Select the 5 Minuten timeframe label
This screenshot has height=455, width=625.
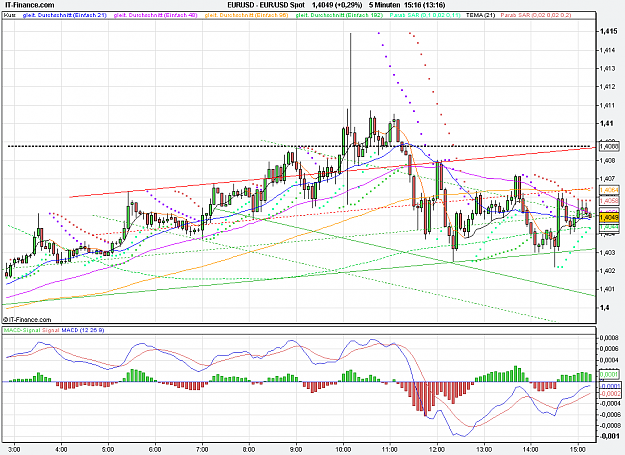point(384,5)
